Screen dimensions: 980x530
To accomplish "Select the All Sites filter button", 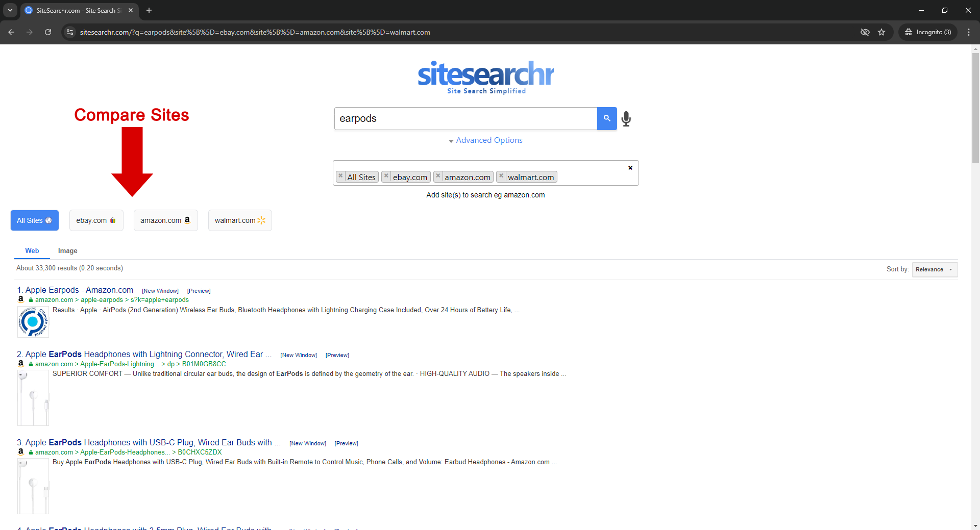I will click(35, 220).
